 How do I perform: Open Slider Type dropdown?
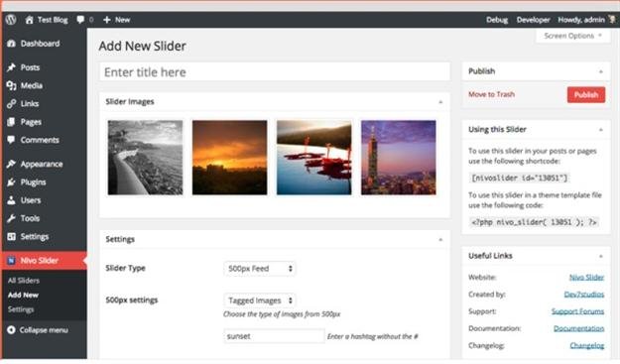coord(260,269)
